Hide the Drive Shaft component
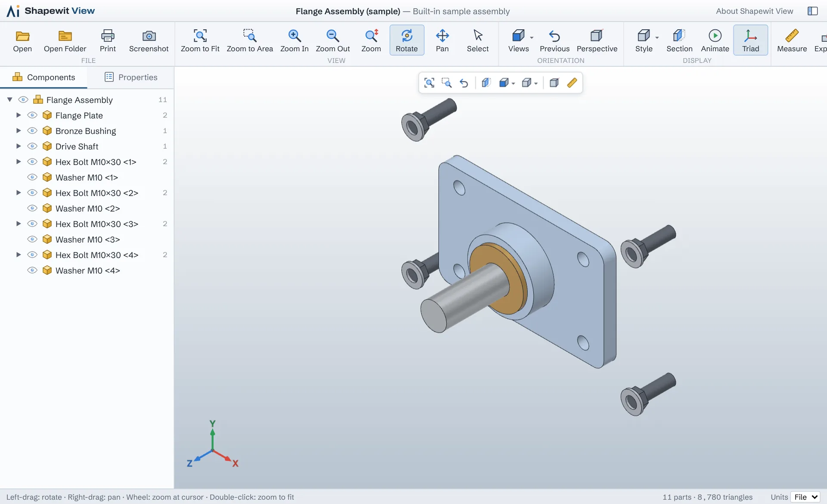827x504 pixels. tap(32, 146)
